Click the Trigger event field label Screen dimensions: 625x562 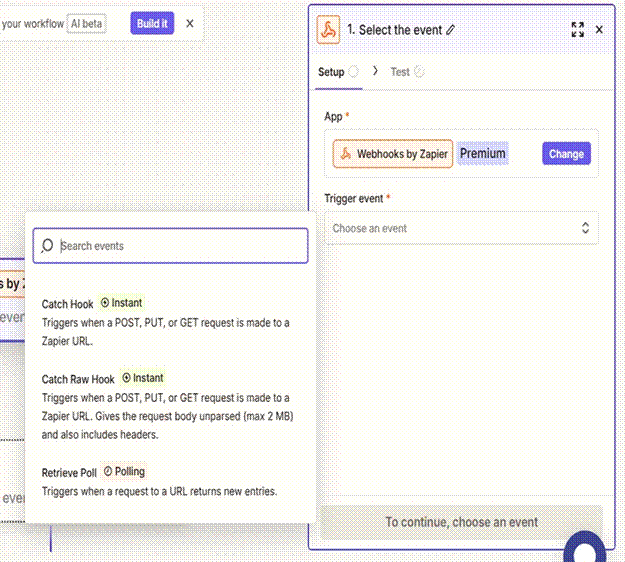[354, 198]
